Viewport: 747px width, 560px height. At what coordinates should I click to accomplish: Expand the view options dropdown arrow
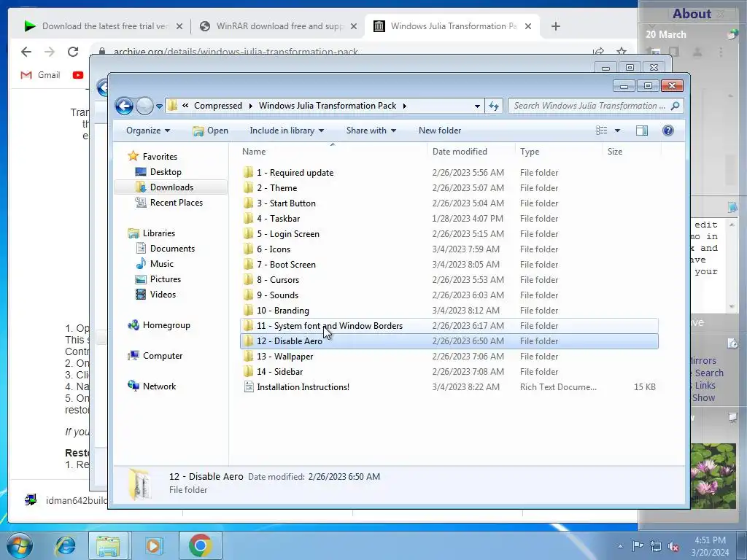click(617, 131)
